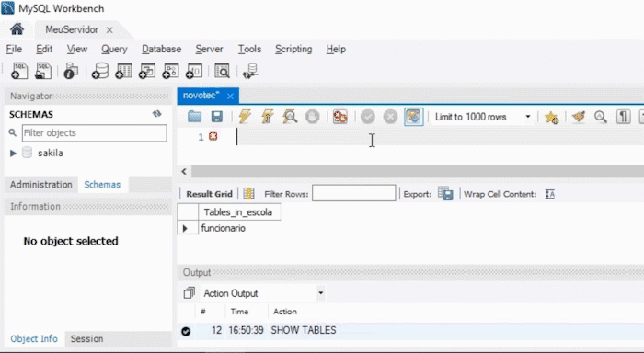Commit transaction checkmark icon
The height and width of the screenshot is (353, 644).
click(368, 117)
